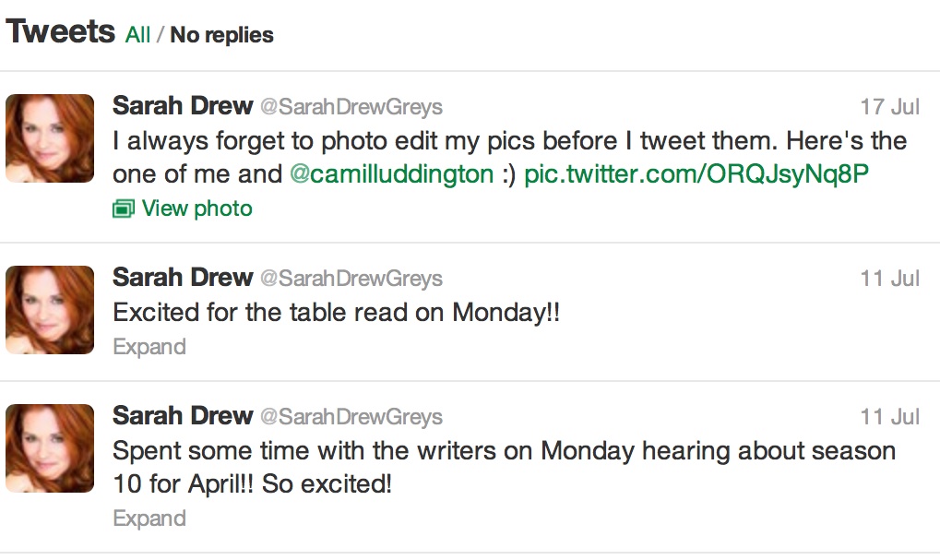Click the @SarahDrewGreys handle on the 17 Jul tweet
Viewport: 940px width, 560px height.
351,107
